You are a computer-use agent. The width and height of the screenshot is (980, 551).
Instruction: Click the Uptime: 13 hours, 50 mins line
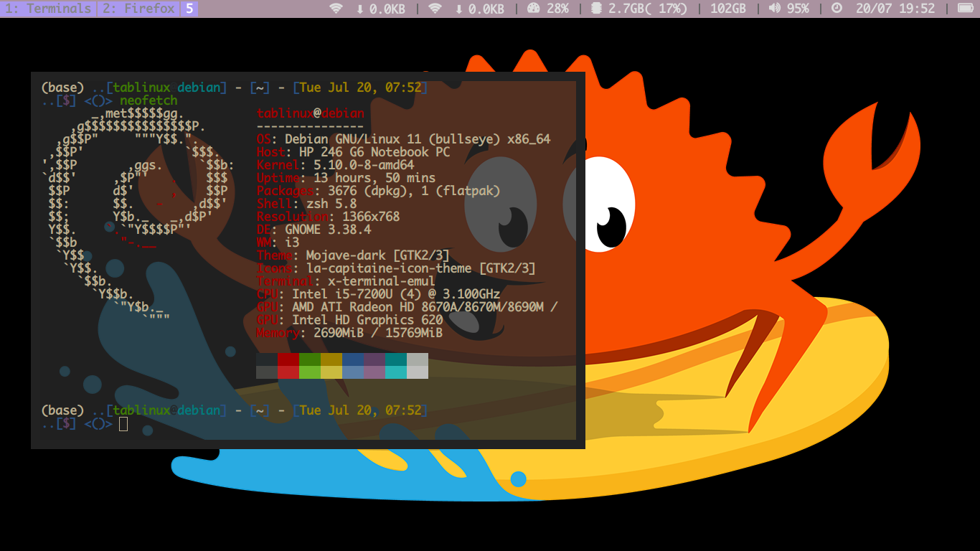(346, 178)
